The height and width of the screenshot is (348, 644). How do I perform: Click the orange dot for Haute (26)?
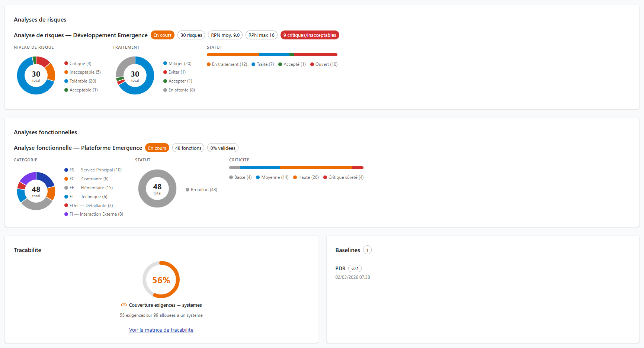click(295, 177)
